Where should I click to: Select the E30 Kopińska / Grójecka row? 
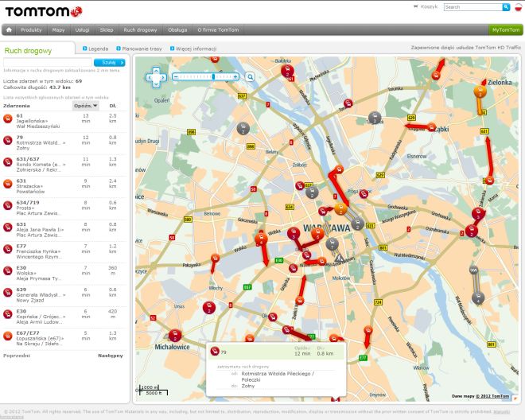[x=65, y=317]
